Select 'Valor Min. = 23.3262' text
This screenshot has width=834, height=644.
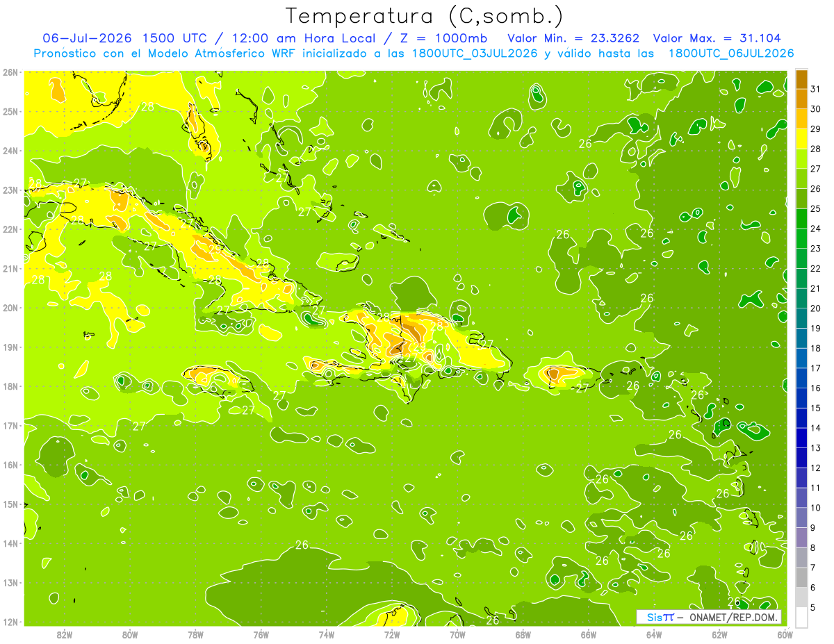click(574, 38)
